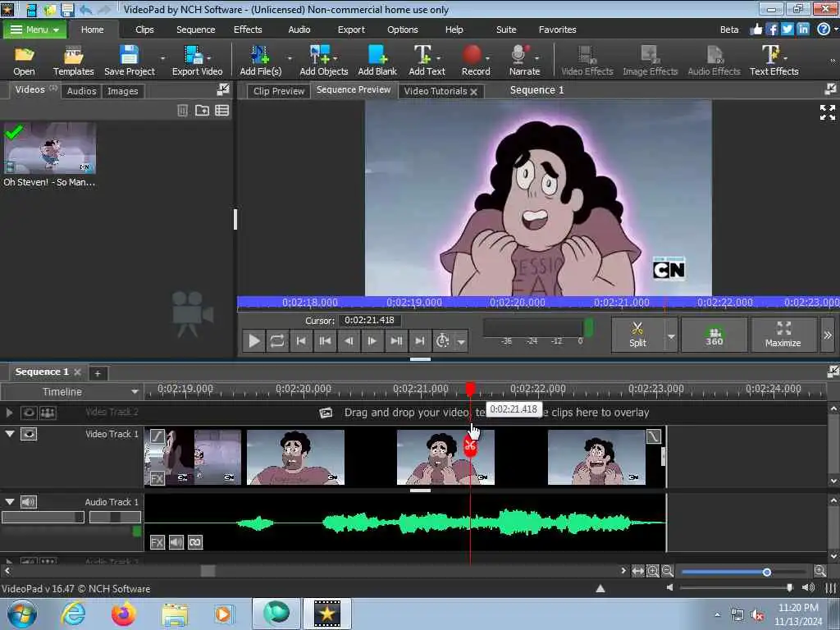The image size is (840, 630).
Task: Open the Clips ribbon tab
Action: coord(144,30)
